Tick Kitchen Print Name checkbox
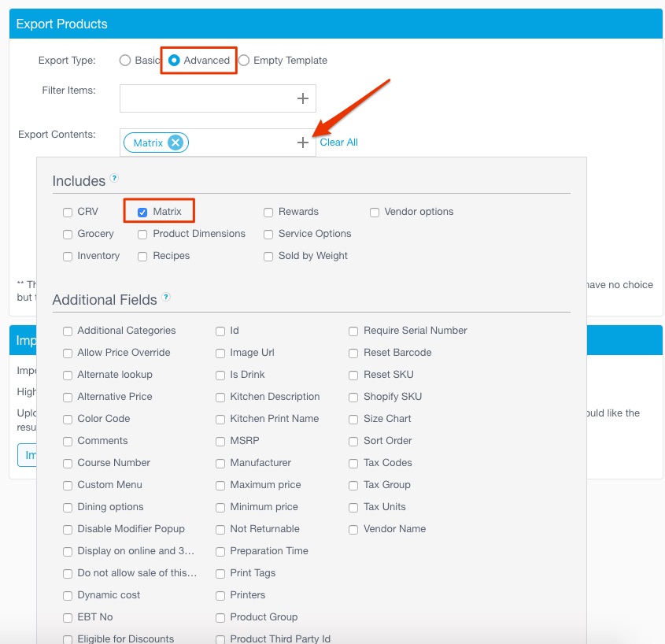 [x=220, y=419]
